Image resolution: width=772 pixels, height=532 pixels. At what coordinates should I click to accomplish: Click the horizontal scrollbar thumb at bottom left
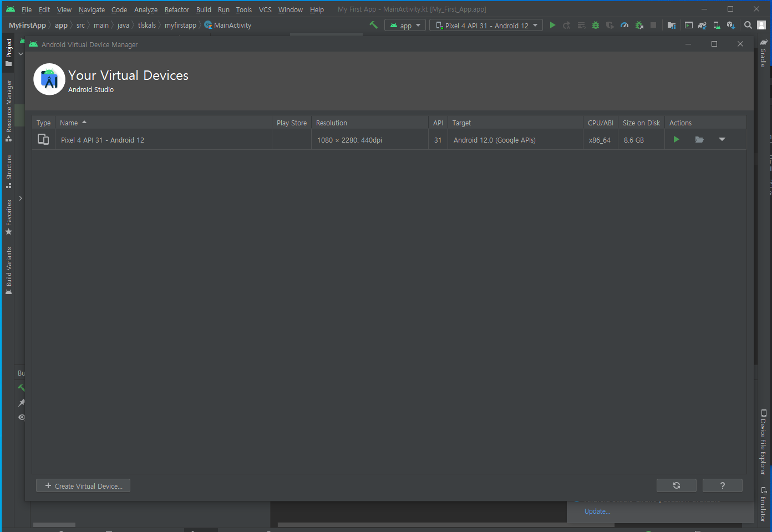[54, 524]
